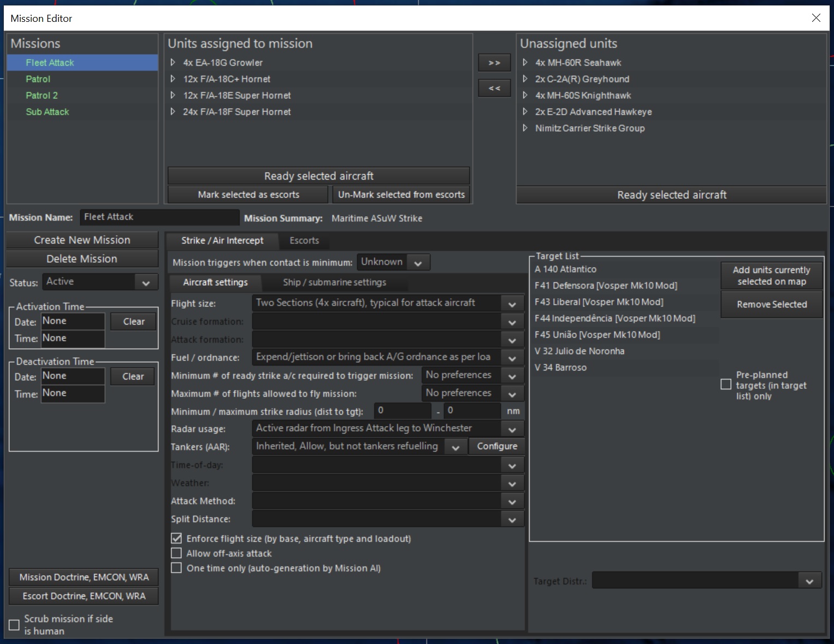Open the Attack formation dropdown

tap(388, 340)
